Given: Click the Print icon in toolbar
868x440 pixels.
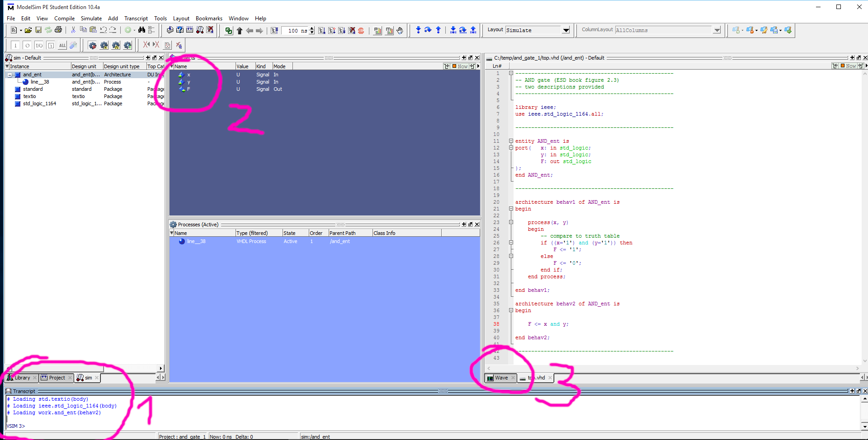Looking at the screenshot, I should pyautogui.click(x=58, y=30).
